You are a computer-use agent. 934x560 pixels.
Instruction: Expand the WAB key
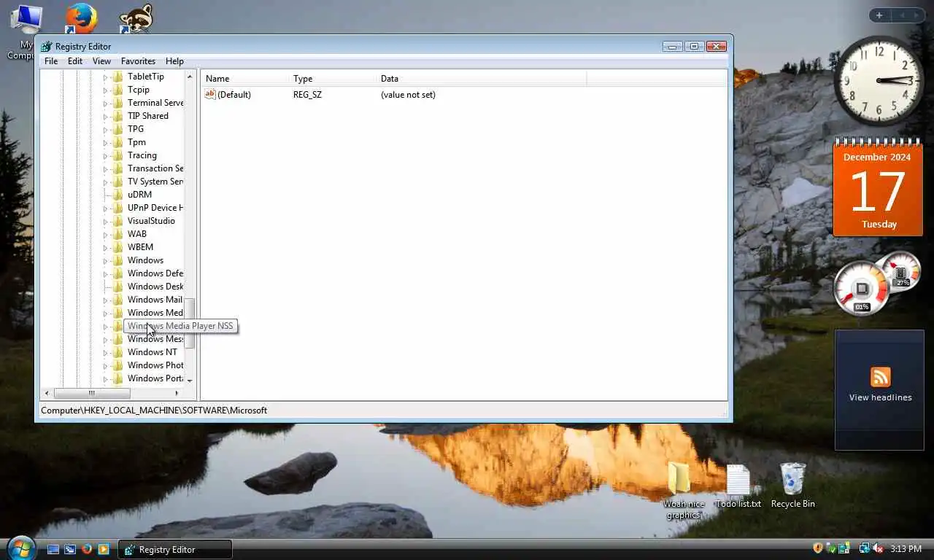(x=105, y=234)
